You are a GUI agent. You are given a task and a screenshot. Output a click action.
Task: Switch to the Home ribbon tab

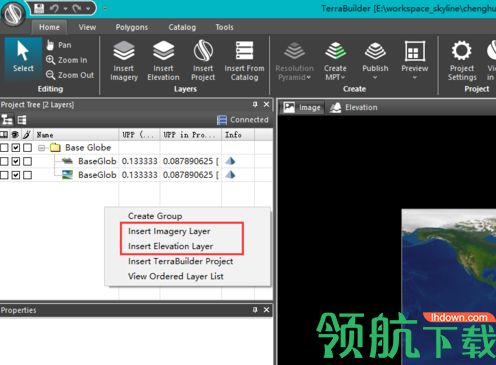click(49, 27)
